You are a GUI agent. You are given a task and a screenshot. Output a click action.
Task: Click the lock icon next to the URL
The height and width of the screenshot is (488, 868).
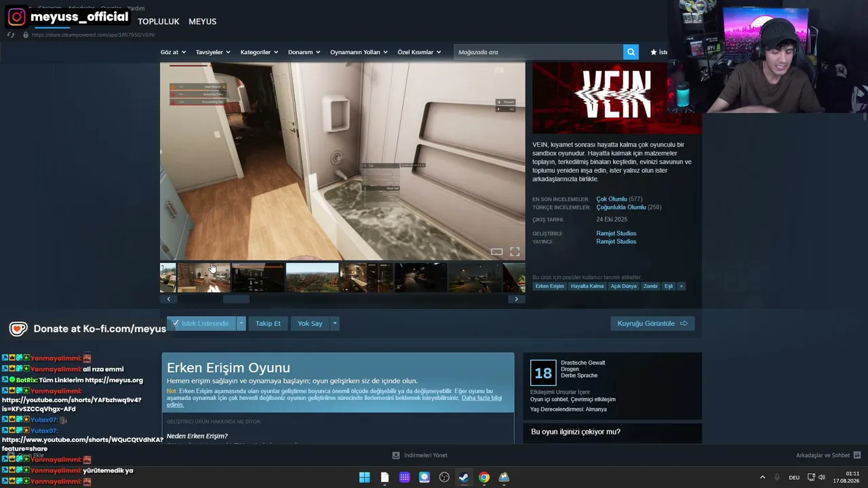click(x=25, y=35)
